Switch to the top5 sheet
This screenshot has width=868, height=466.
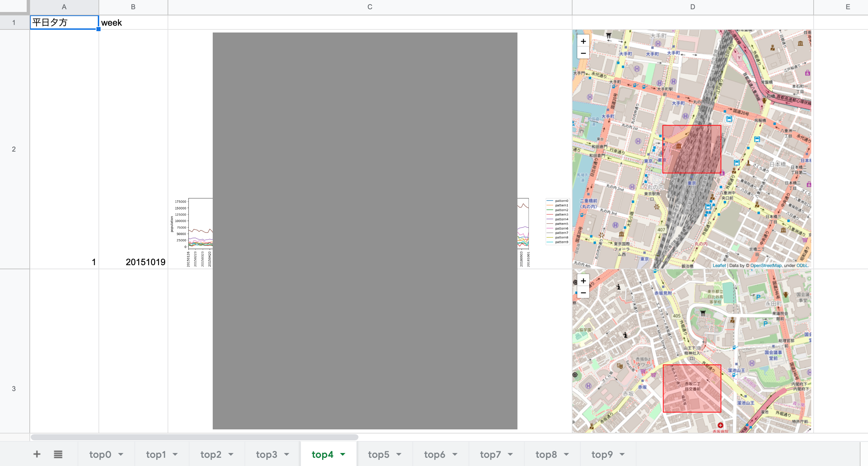[x=378, y=454]
